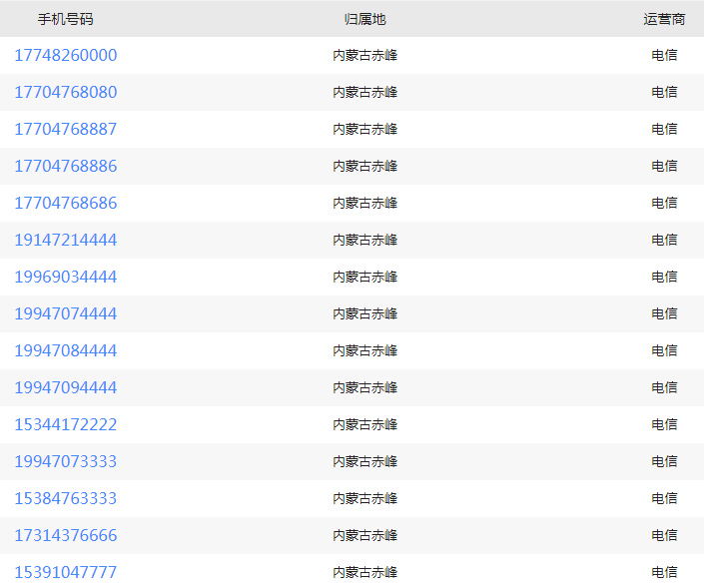This screenshot has width=704, height=588.
Task: Open phone number 15384763333 link
Action: point(66,498)
